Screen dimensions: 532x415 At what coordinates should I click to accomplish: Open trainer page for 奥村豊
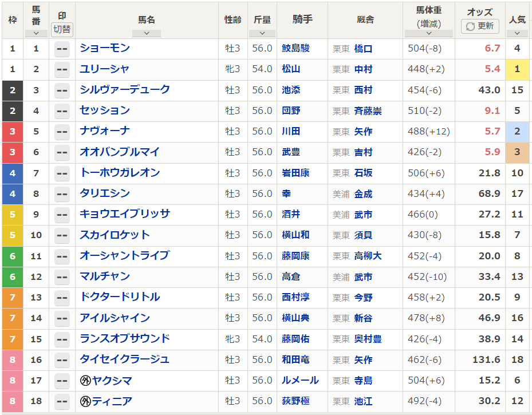368,339
